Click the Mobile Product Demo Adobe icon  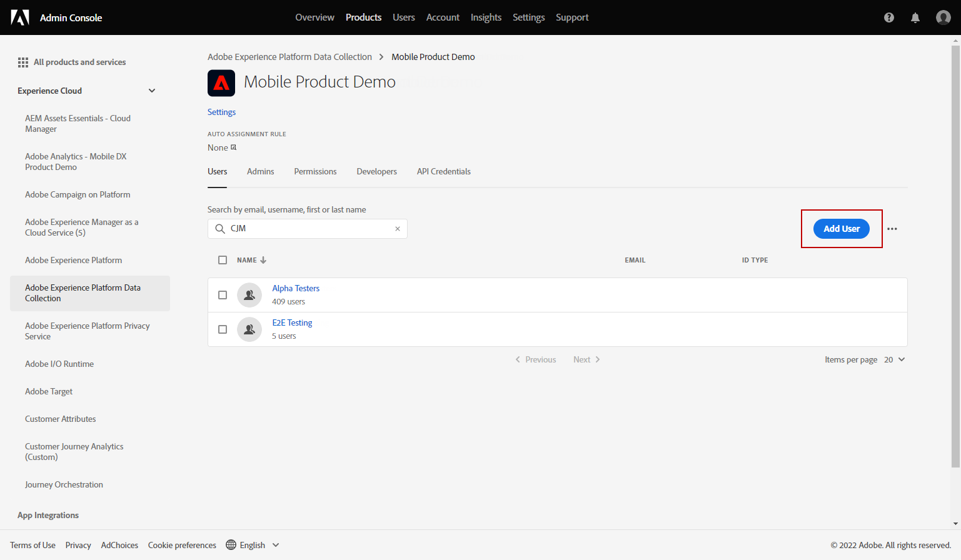pyautogui.click(x=221, y=83)
